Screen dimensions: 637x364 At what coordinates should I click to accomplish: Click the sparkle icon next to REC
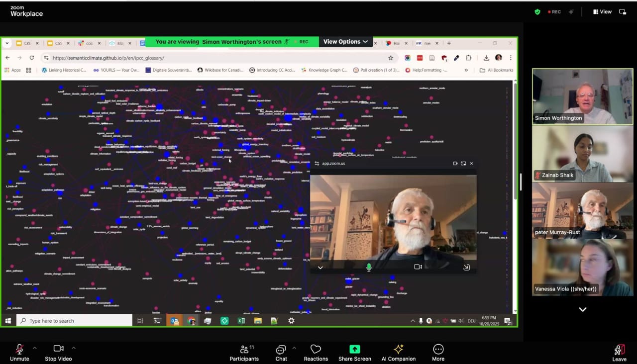coord(572,12)
